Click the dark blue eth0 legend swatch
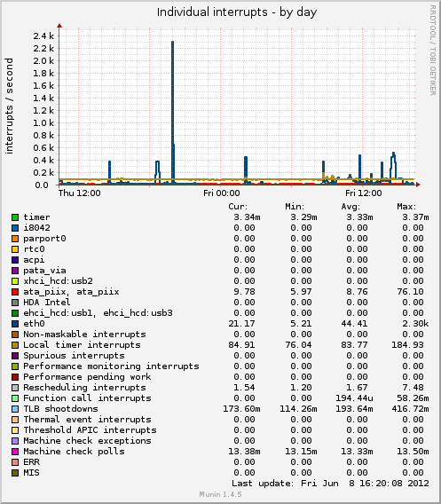 pos(15,324)
